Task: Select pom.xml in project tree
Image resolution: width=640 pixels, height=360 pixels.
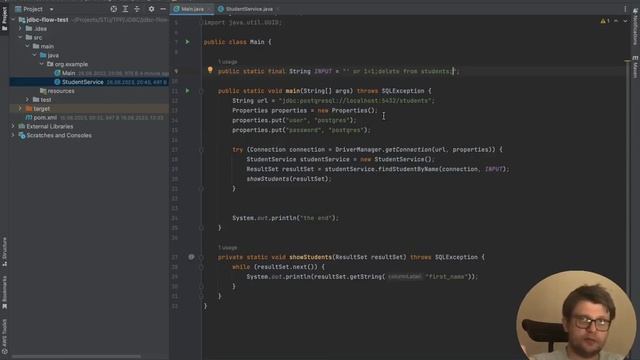Action: [x=89, y=118]
